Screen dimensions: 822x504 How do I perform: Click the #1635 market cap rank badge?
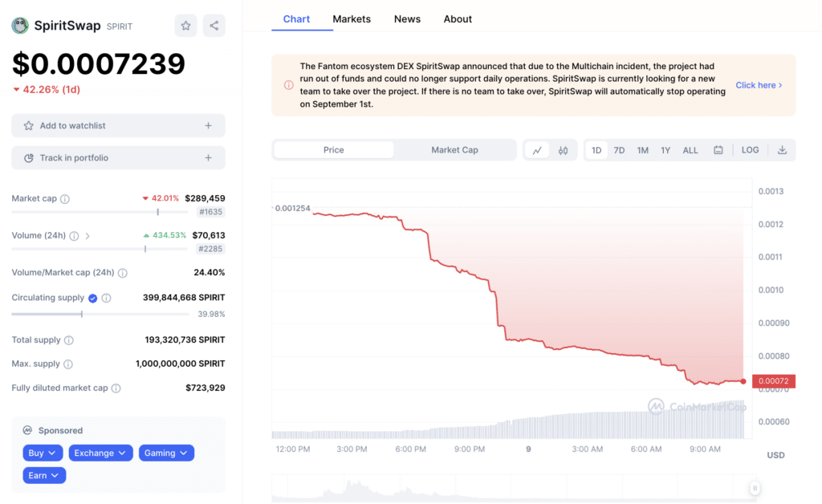click(x=210, y=212)
